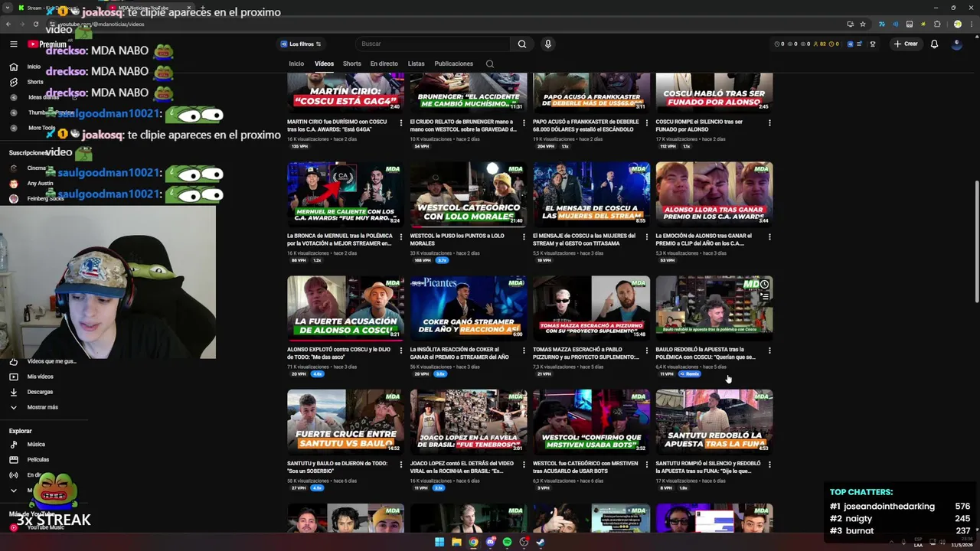Open the account avatar menu
Viewport: 980px width, 551px height.
click(x=956, y=44)
